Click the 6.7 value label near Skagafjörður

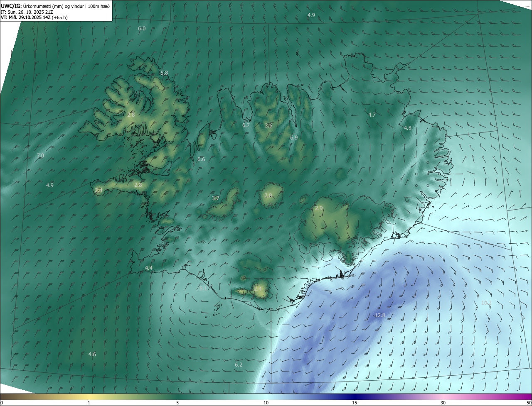click(x=246, y=125)
